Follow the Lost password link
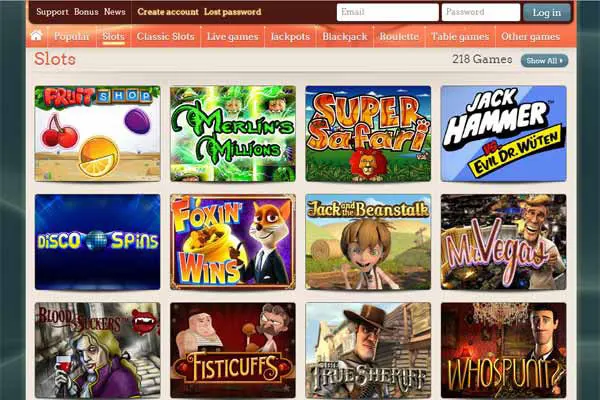Image resolution: width=600 pixels, height=400 pixels. pos(233,12)
